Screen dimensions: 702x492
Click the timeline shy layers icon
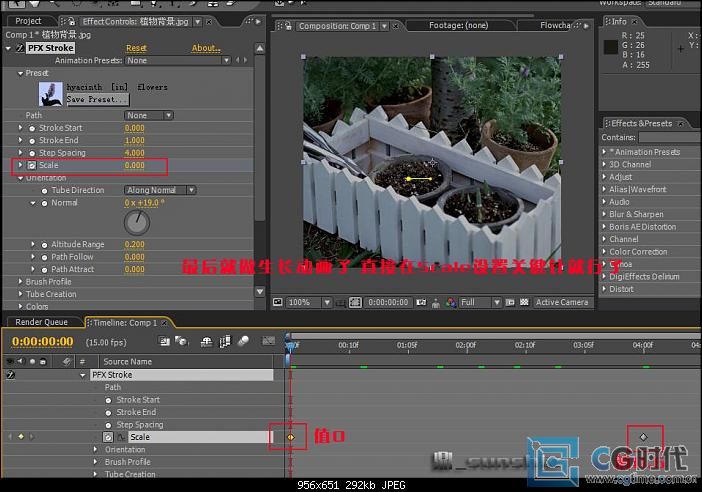pos(206,342)
